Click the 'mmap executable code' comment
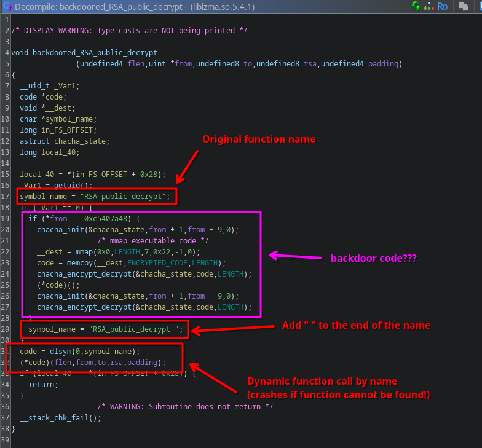Screen dimensions: 482x448 (x=152, y=241)
